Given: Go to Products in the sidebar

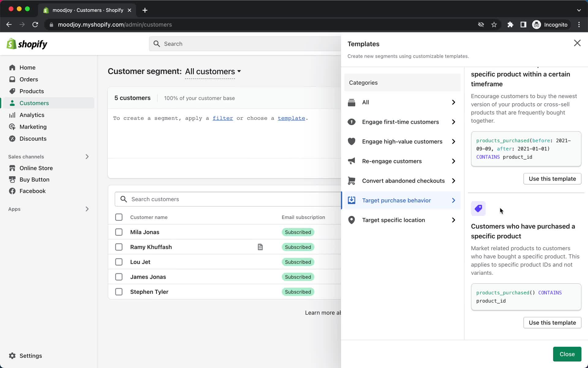Looking at the screenshot, I should coord(32,91).
